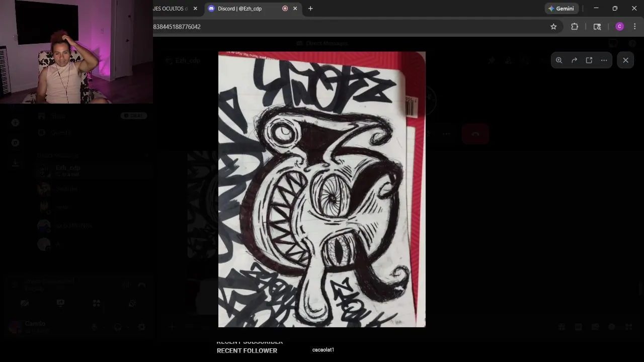
Task: Open more options in image viewer toolbar
Action: click(x=604, y=60)
